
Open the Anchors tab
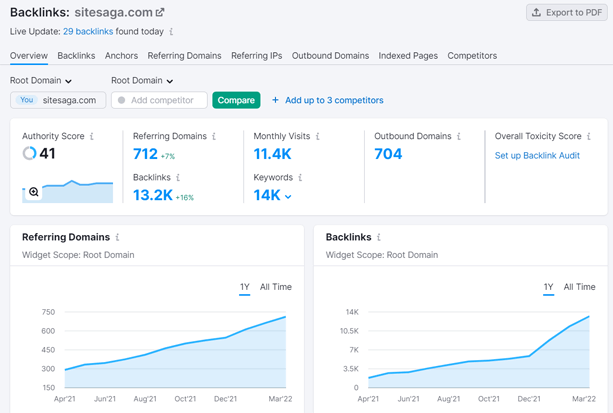pos(121,56)
